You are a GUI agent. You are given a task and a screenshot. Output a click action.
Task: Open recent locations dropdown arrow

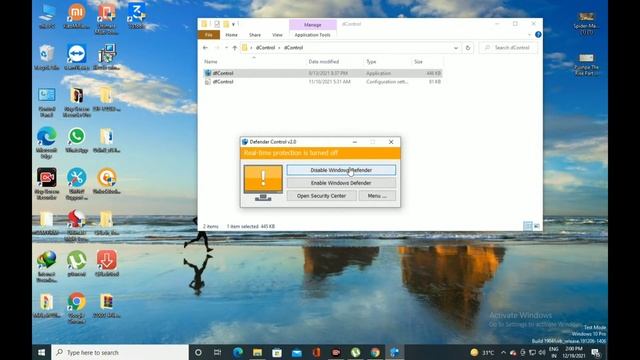pos(226,48)
